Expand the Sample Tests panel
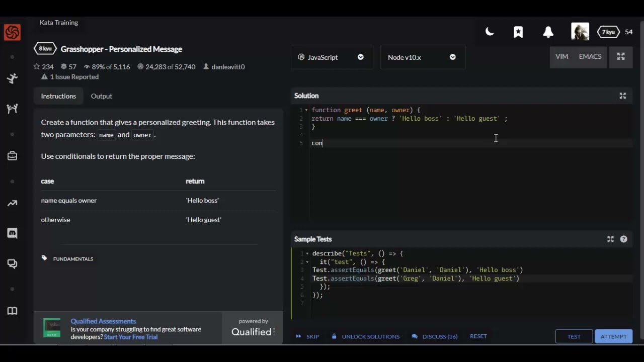Viewport: 644px width, 362px height. [610, 239]
